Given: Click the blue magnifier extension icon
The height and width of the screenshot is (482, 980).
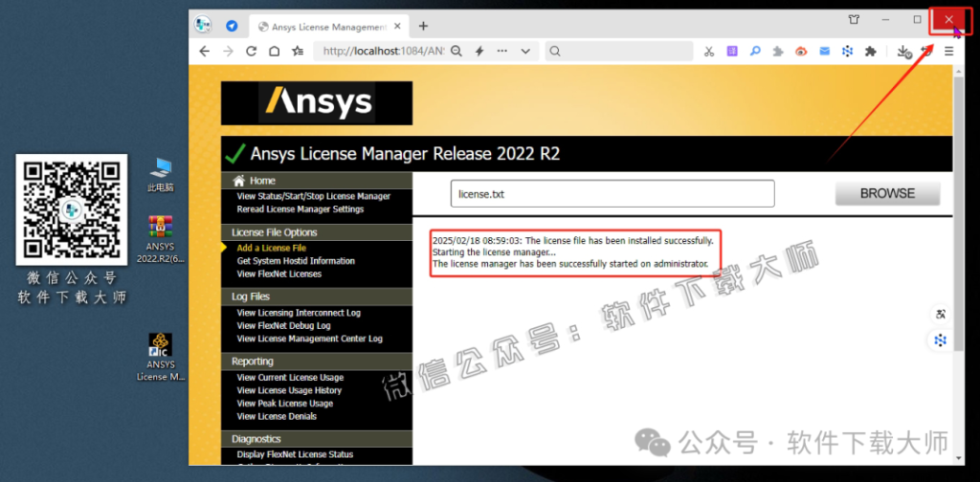Looking at the screenshot, I should point(755,52).
